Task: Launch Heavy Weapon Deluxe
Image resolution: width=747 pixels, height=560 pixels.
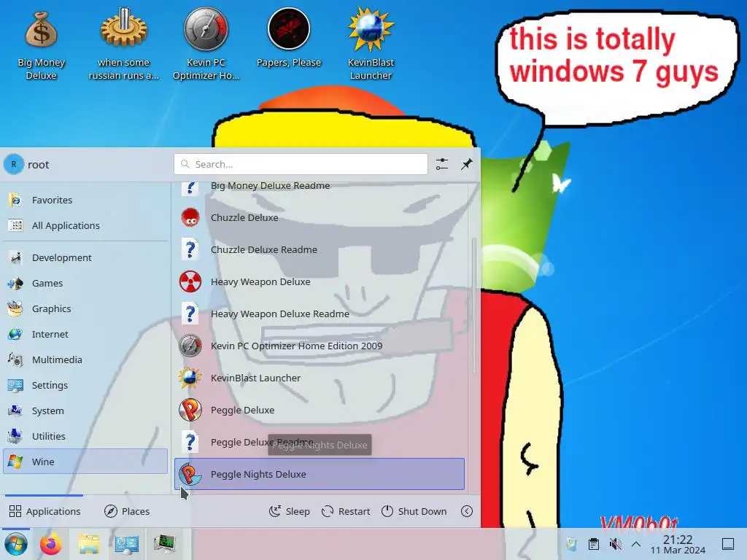Action: 320,282
